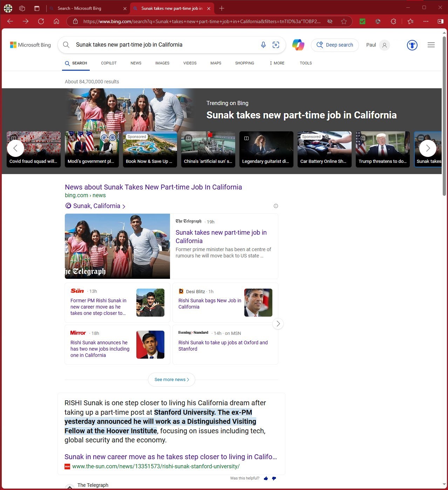Click the green checkmark extension icon
Screen dimensions: 448x490
click(362, 21)
